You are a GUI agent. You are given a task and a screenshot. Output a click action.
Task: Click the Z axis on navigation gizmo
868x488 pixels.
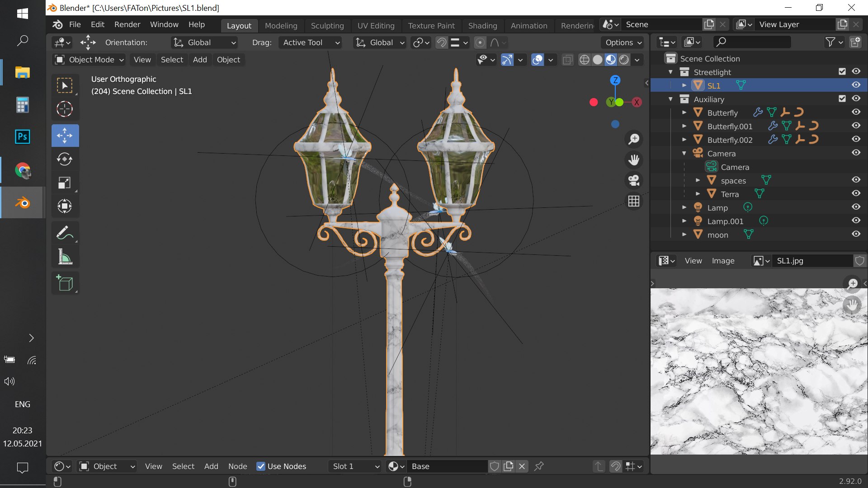(615, 80)
